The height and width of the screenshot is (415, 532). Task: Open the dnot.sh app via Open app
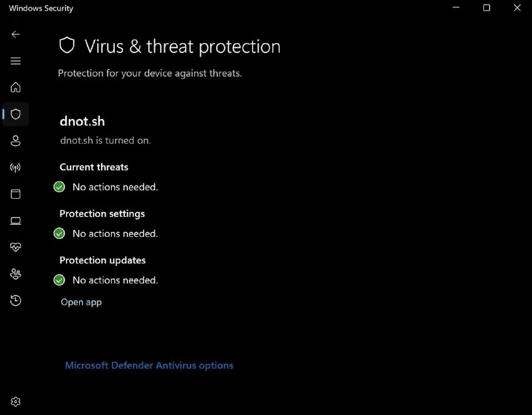[x=81, y=302]
